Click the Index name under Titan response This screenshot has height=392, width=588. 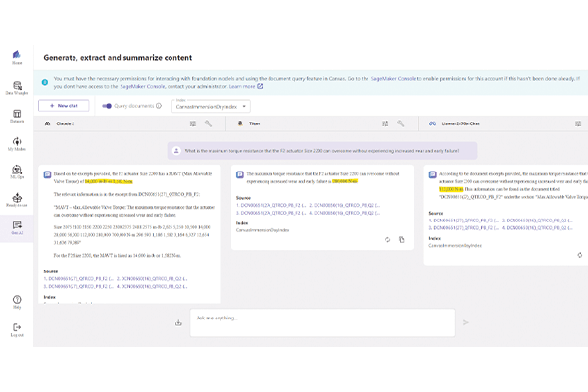click(x=263, y=230)
